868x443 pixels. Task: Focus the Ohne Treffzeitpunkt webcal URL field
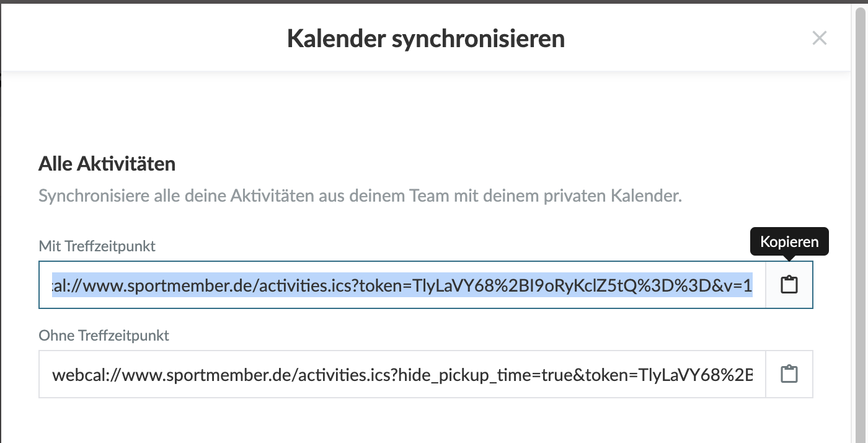tap(402, 374)
